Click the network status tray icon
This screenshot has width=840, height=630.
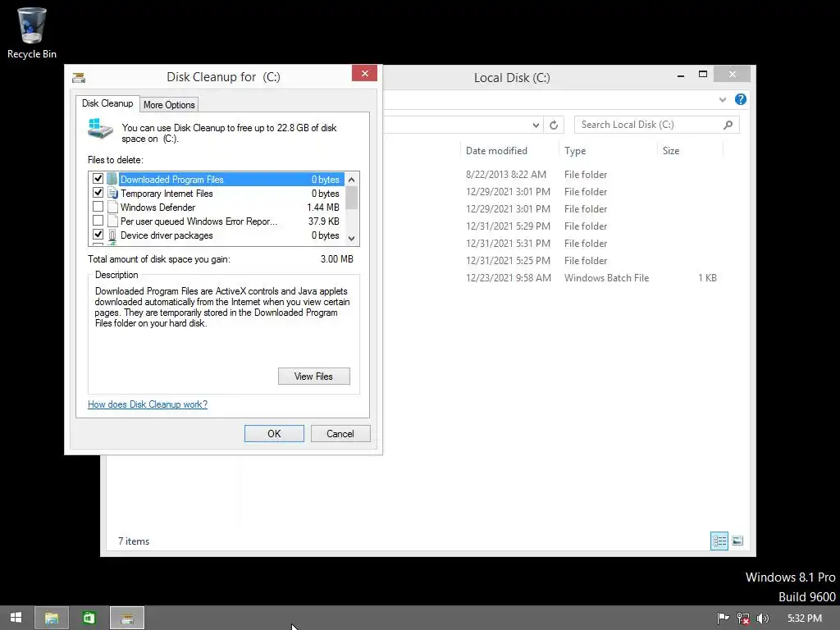pyautogui.click(x=743, y=619)
